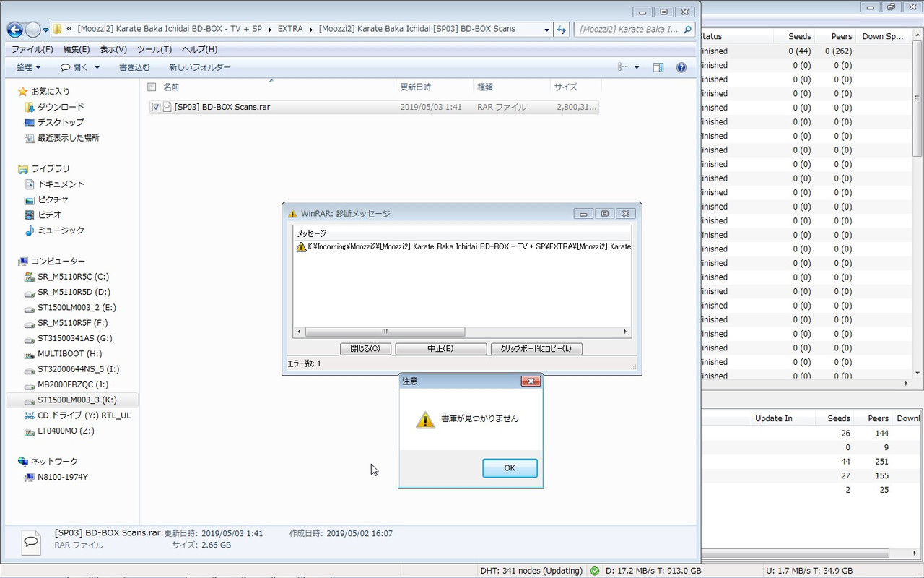Click the Explorer back navigation arrow
This screenshot has width=924, height=578.
click(x=15, y=30)
